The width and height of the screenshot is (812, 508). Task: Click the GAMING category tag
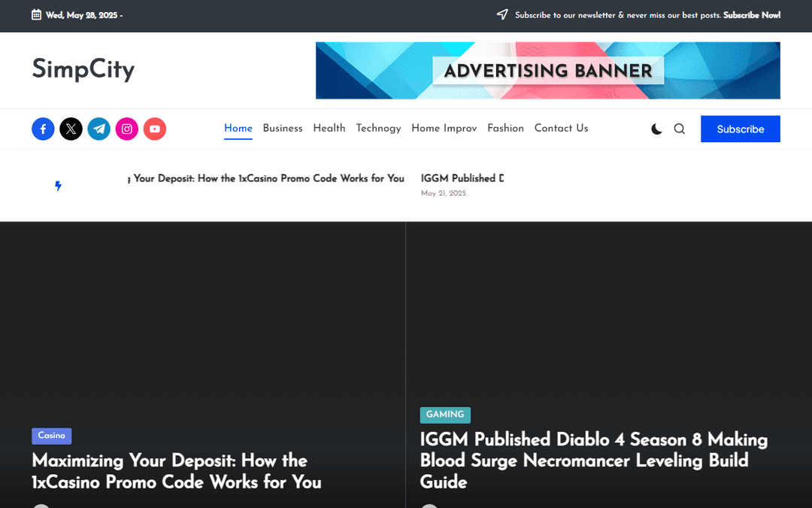pos(445,415)
